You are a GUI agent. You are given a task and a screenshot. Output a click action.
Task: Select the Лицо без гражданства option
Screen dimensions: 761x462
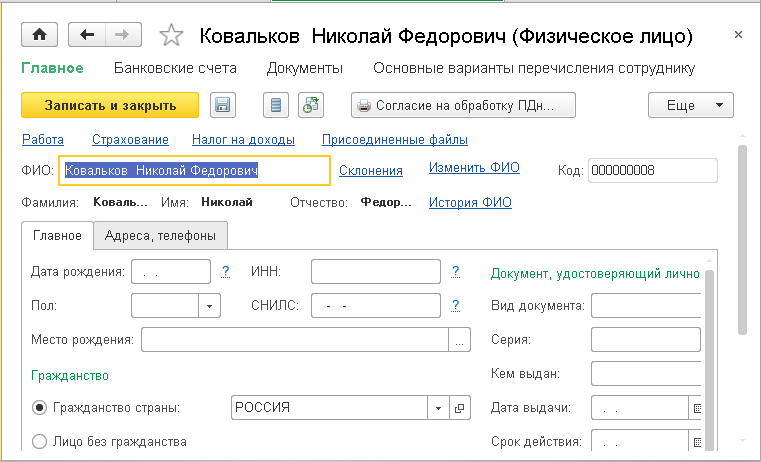pyautogui.click(x=40, y=441)
